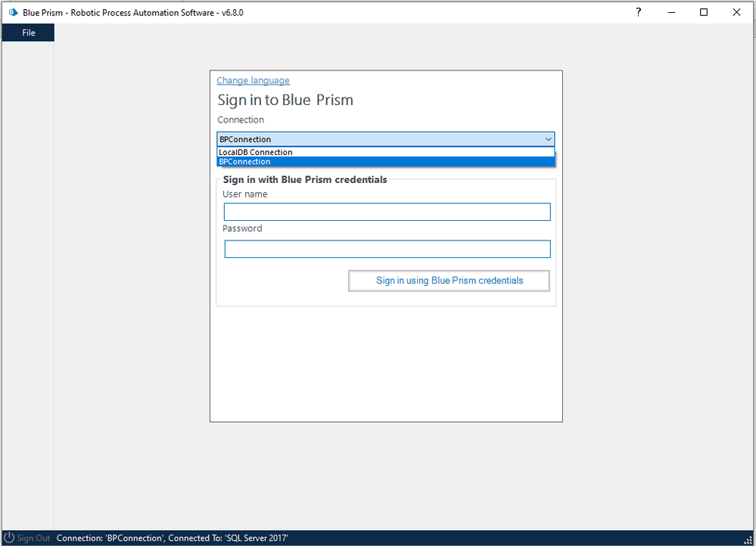Click the 'Sign in to Blue Prism' heading
The height and width of the screenshot is (546, 756).
[x=285, y=100]
